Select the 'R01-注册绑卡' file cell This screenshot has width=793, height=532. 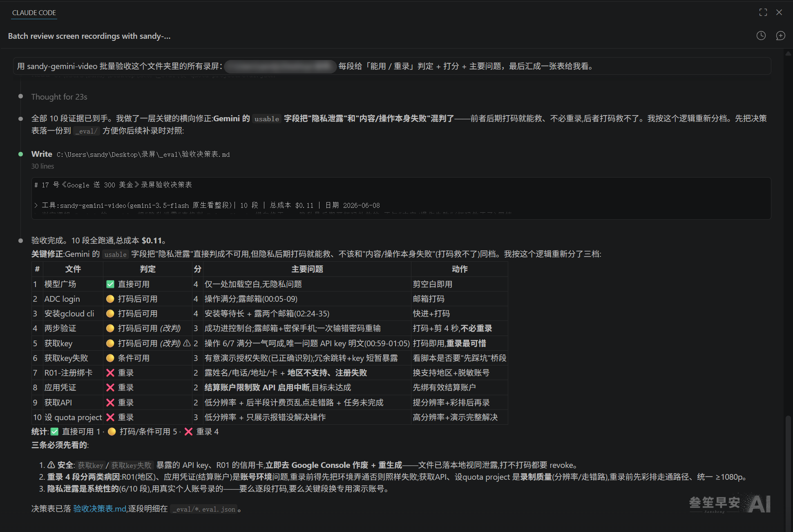[73, 373]
